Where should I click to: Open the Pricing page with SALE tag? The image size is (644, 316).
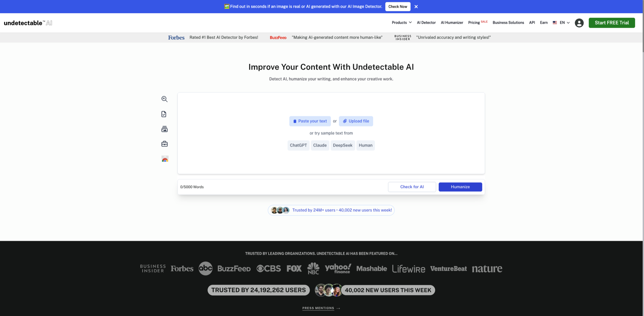point(478,22)
